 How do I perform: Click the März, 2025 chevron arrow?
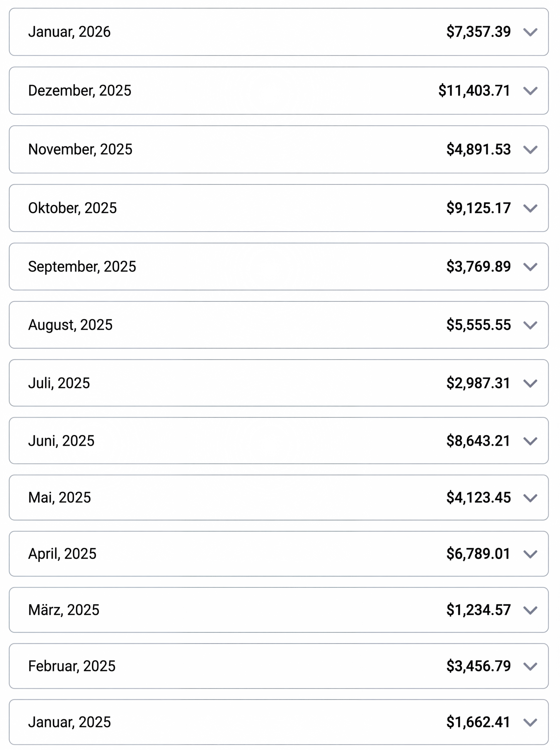point(530,610)
